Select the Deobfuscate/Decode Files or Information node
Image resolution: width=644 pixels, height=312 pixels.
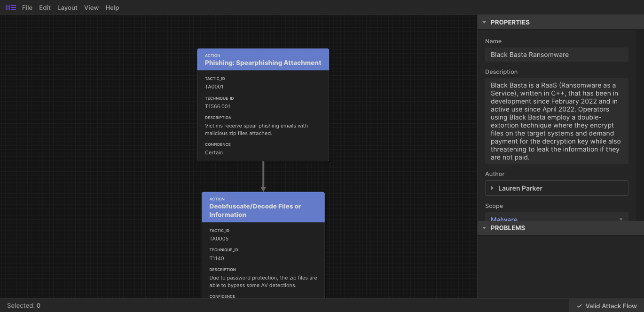tap(263, 207)
